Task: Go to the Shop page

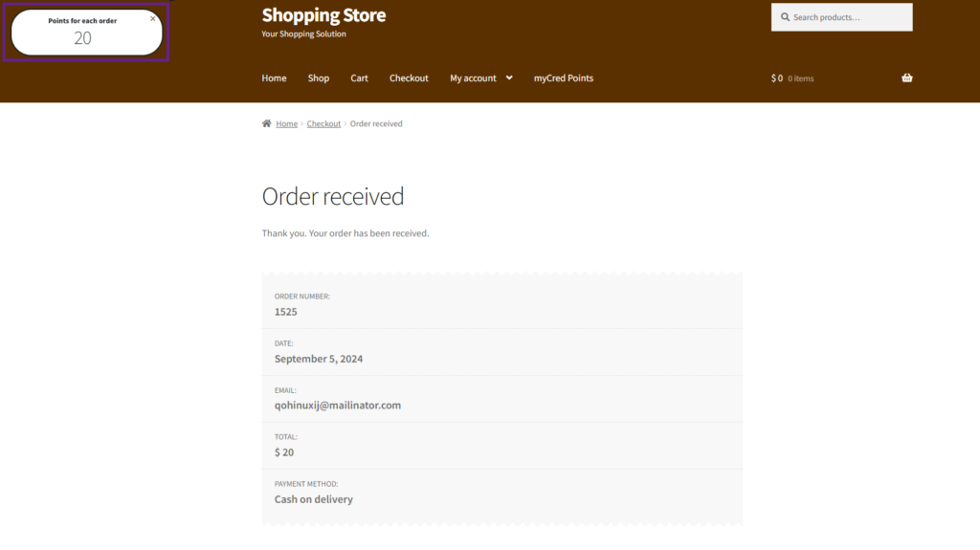Action: [x=319, y=78]
